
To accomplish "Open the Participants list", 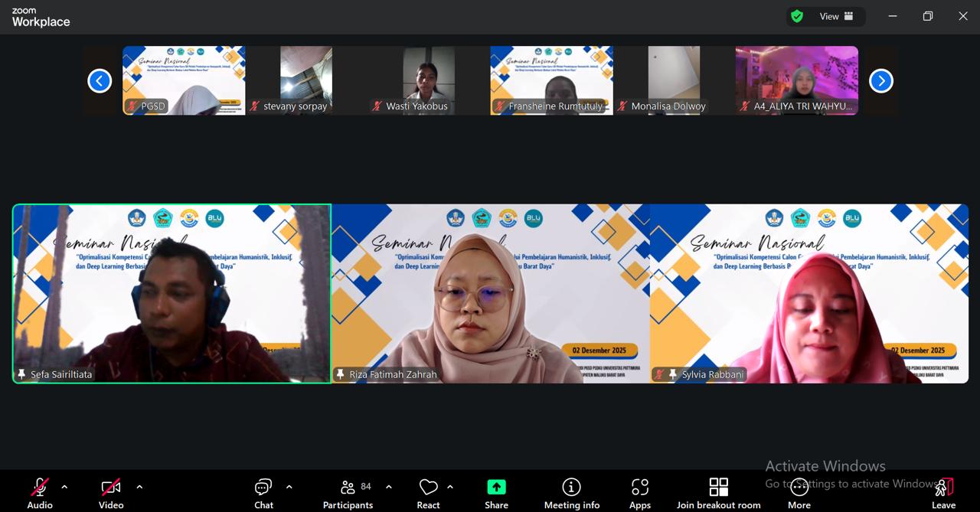I will point(348,492).
